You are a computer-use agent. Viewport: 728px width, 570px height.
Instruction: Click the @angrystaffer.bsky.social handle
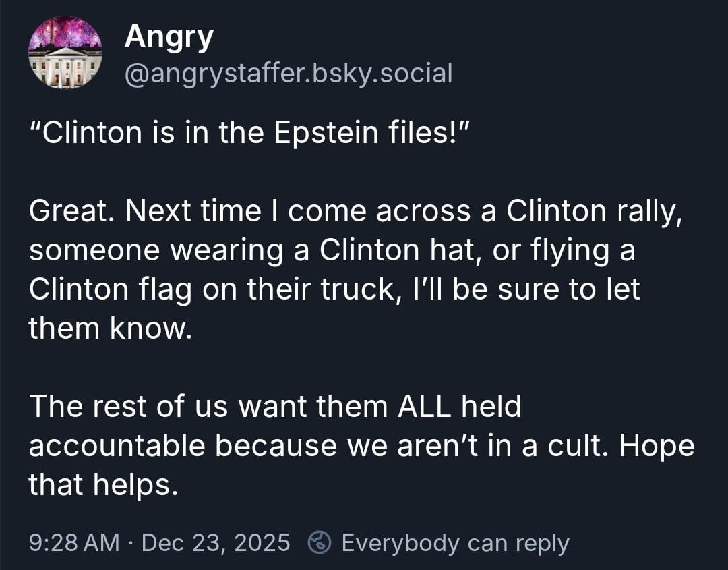pos(289,72)
